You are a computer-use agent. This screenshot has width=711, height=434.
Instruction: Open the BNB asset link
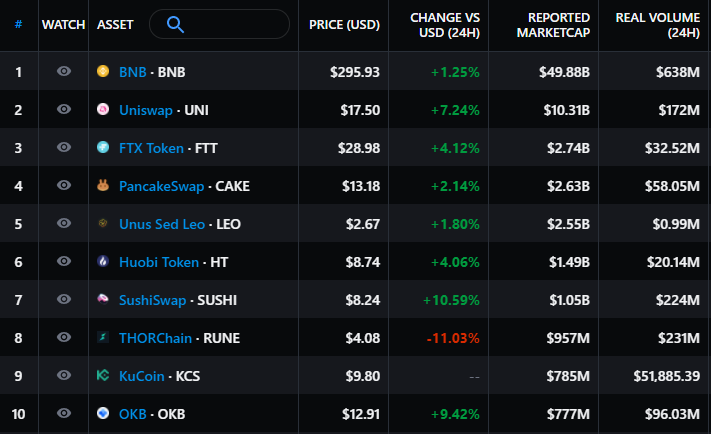coord(132,72)
